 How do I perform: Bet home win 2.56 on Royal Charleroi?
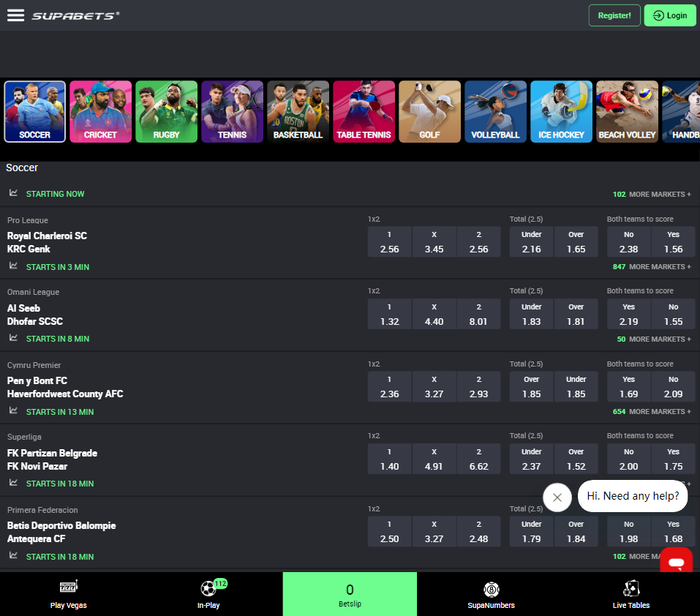pyautogui.click(x=389, y=242)
